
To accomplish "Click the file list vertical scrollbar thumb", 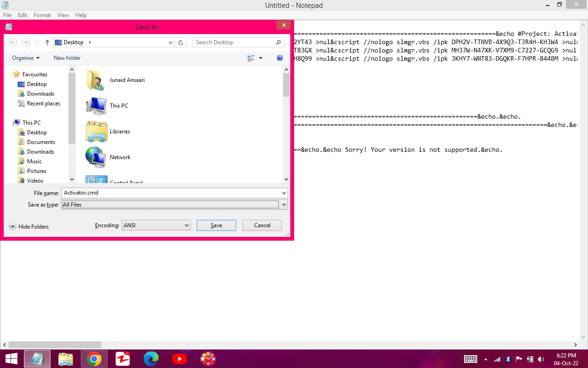I will click(x=286, y=85).
